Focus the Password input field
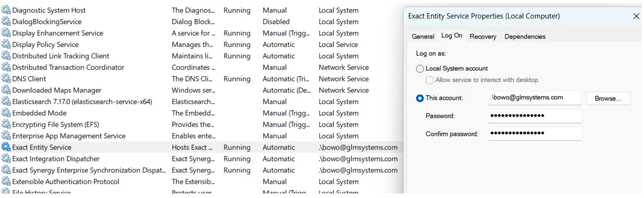Image resolution: width=644 pixels, height=198 pixels. coord(534,116)
